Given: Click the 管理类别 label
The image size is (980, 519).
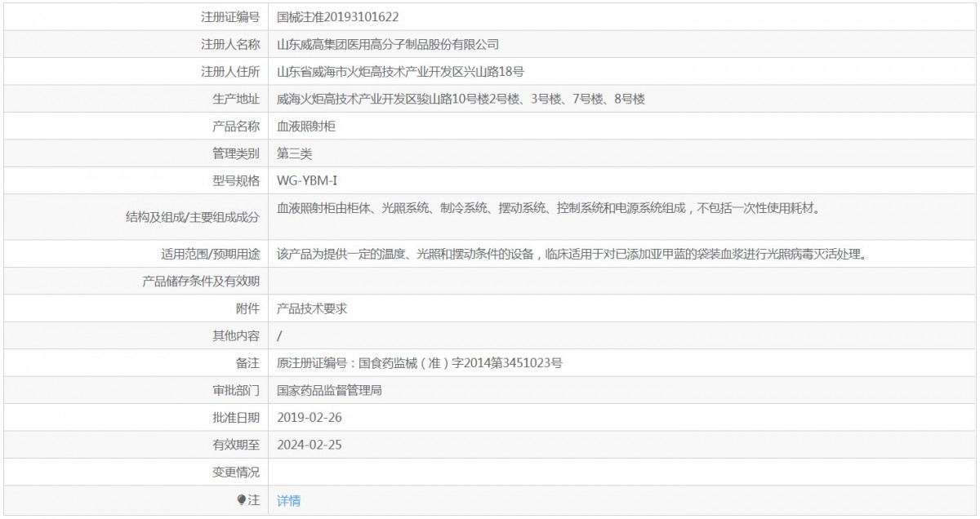Looking at the screenshot, I should 236,153.
